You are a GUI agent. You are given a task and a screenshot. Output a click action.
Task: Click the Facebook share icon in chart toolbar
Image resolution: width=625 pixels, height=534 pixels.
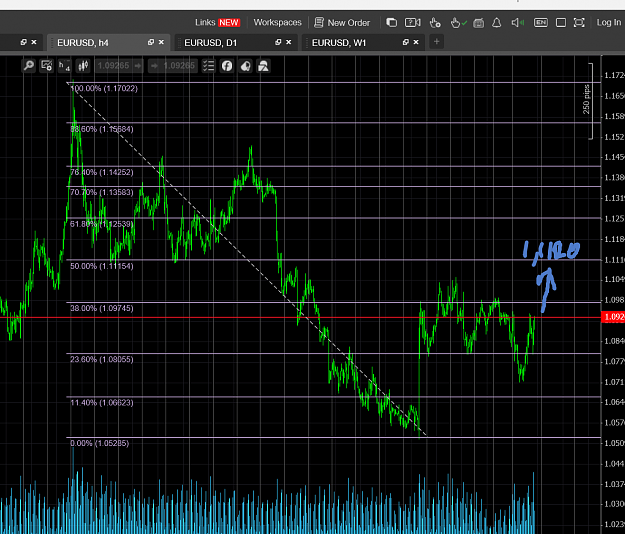(x=227, y=66)
